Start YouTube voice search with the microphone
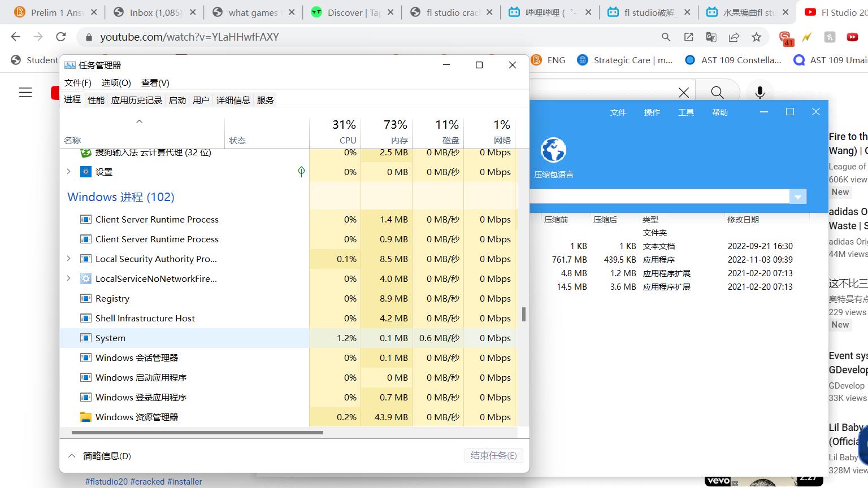The height and width of the screenshot is (488, 868). [x=760, y=92]
